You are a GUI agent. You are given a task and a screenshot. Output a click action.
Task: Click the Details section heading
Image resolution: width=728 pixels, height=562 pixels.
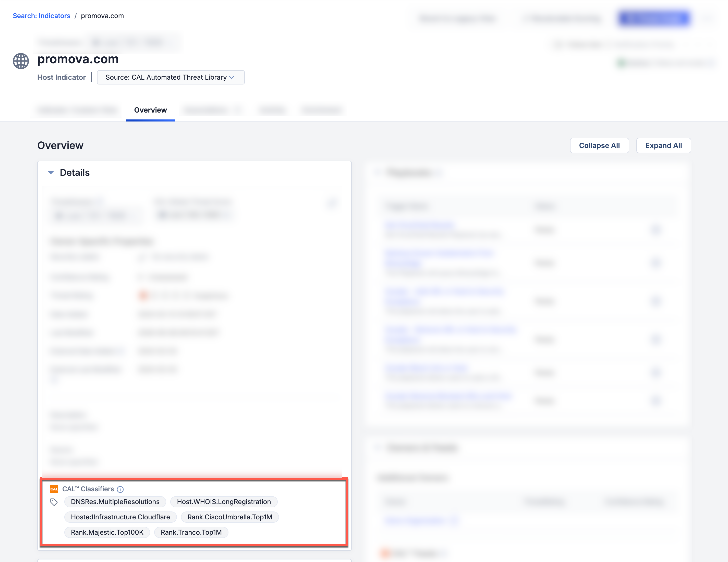(x=75, y=173)
